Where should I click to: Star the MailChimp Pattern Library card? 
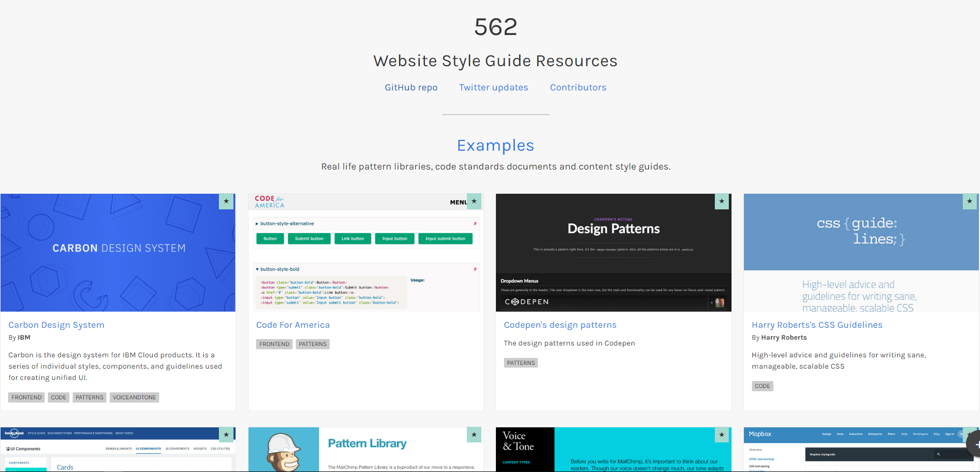(x=474, y=435)
